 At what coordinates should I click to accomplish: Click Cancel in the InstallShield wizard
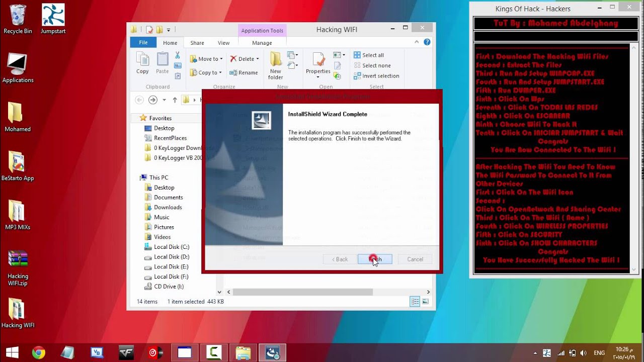click(x=415, y=259)
